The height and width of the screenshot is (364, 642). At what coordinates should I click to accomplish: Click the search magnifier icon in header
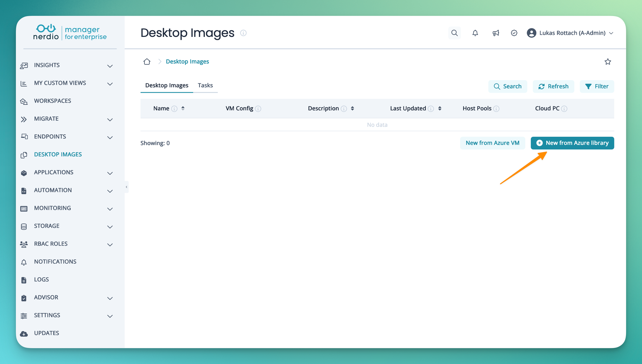pyautogui.click(x=454, y=33)
